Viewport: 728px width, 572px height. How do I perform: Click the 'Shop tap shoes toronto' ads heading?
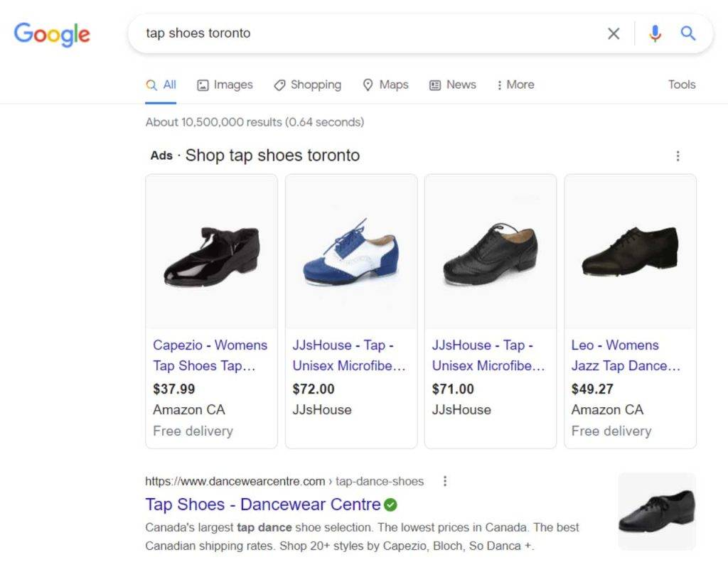click(272, 156)
